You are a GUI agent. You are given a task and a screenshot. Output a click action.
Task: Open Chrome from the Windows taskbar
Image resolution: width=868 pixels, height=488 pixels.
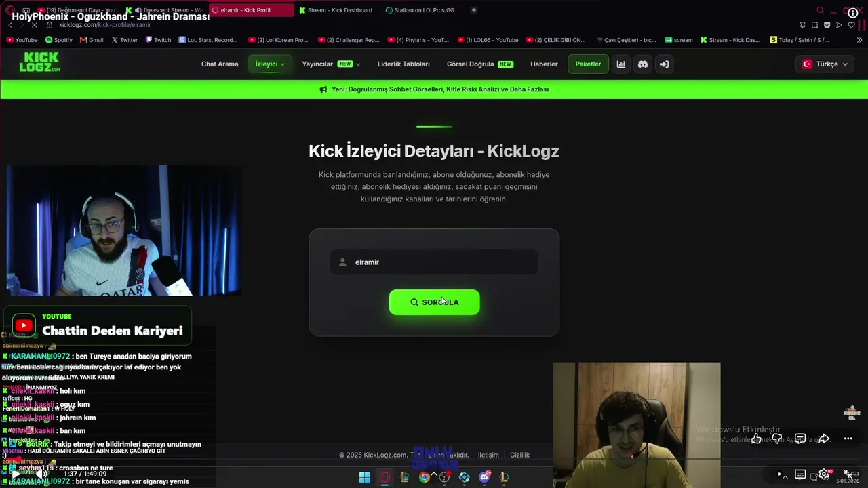[x=424, y=477]
